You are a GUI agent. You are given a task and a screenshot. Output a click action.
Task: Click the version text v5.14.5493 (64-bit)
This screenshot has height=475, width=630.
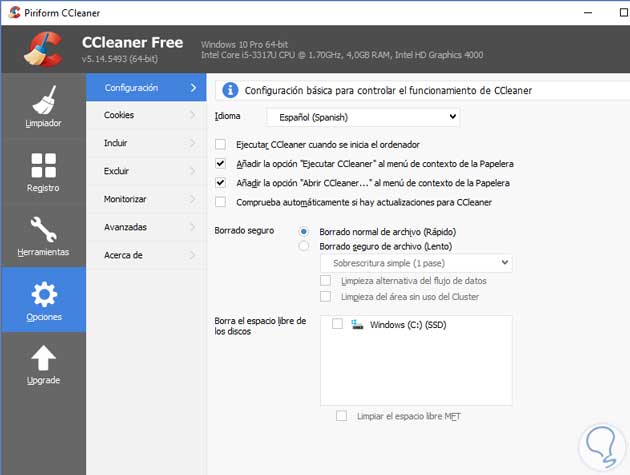[120, 59]
